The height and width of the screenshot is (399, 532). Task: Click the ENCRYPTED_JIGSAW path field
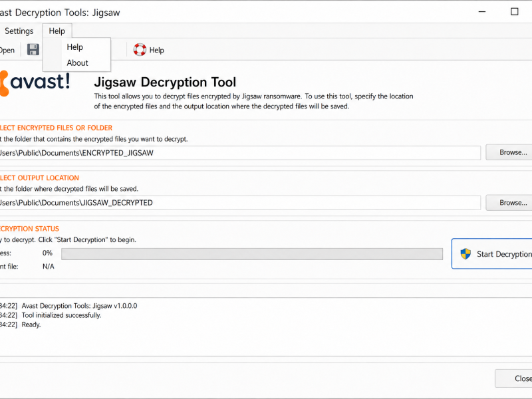coord(239,153)
